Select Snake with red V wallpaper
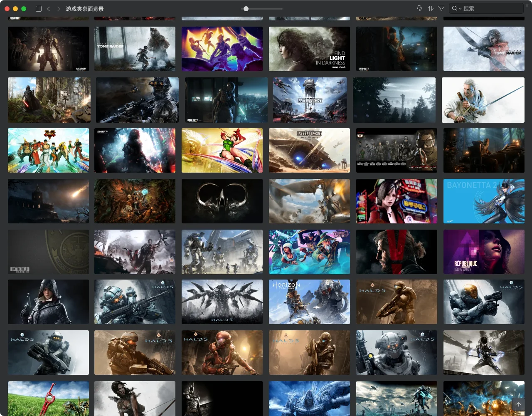This screenshot has height=416, width=532. [397, 252]
